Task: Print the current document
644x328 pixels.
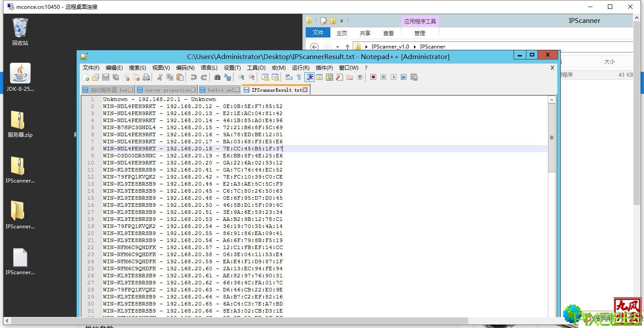Action: coord(146,77)
